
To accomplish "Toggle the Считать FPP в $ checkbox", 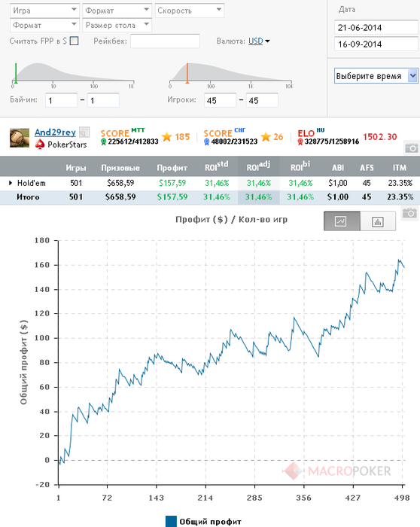I will click(x=75, y=41).
